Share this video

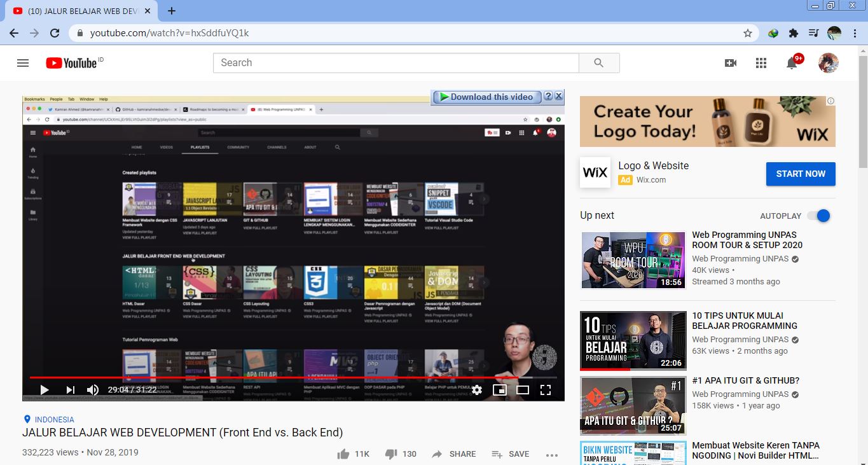click(x=453, y=454)
